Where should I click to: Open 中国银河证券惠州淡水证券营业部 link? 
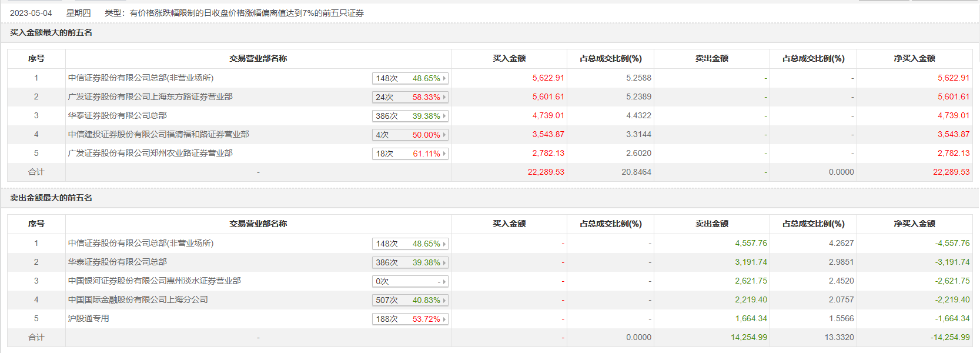pos(154,281)
